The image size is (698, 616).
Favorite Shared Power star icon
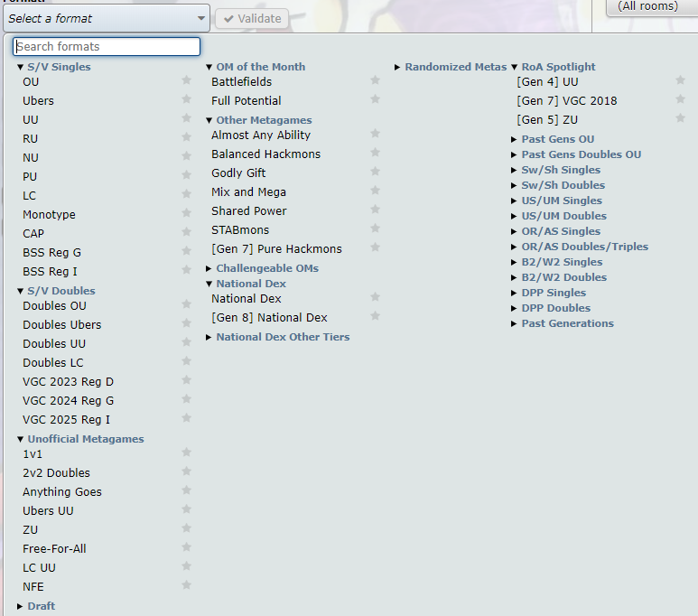click(x=376, y=209)
